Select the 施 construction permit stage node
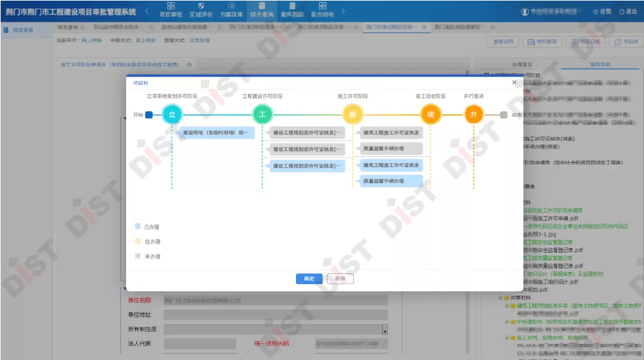The height and width of the screenshot is (360, 644). [x=352, y=114]
